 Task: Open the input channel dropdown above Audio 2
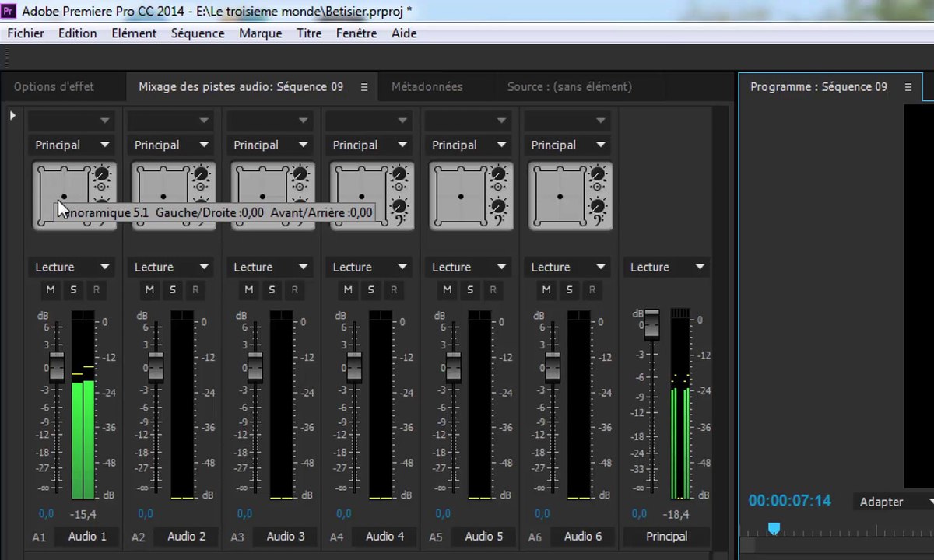pos(171,121)
